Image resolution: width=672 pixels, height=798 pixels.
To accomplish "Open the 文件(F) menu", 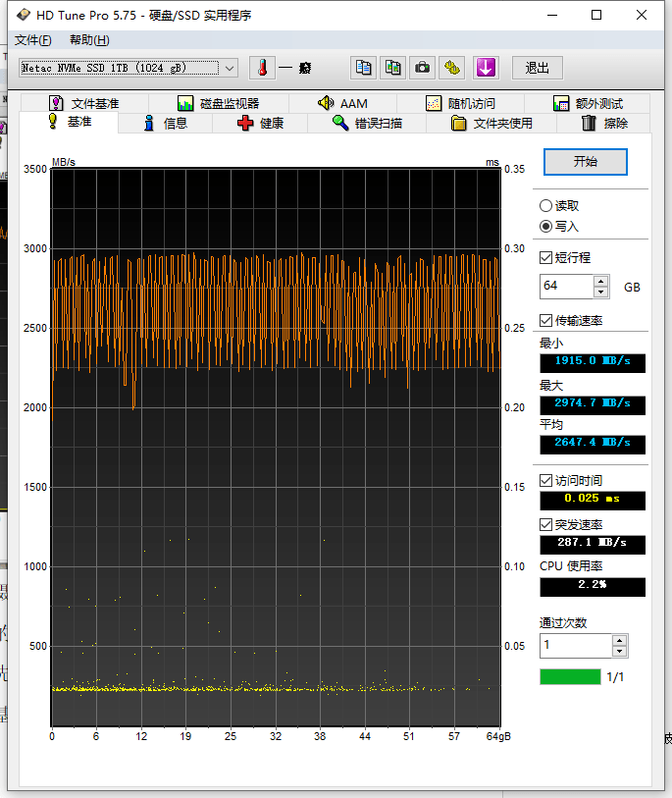I will [x=32, y=40].
